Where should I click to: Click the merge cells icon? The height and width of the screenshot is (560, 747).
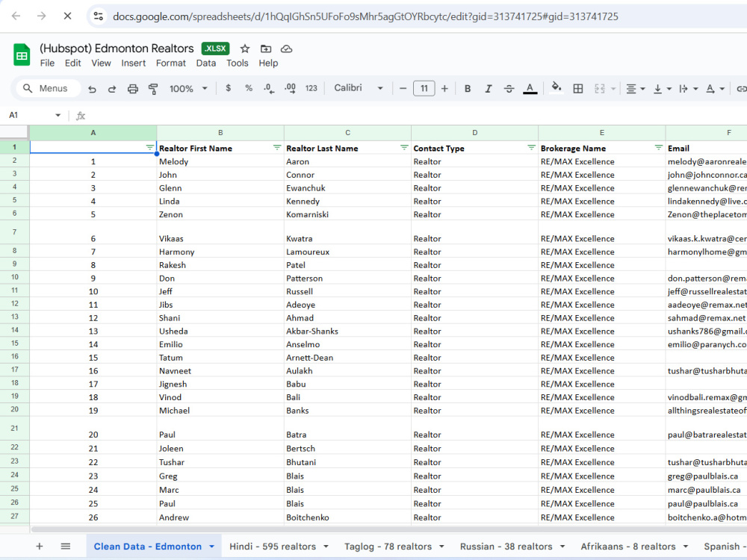[600, 89]
